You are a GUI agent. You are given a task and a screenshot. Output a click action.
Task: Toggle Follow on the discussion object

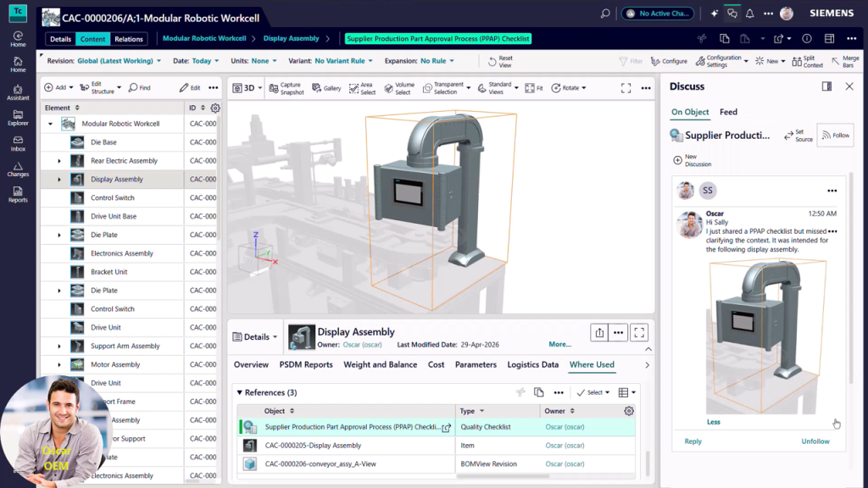pyautogui.click(x=836, y=135)
